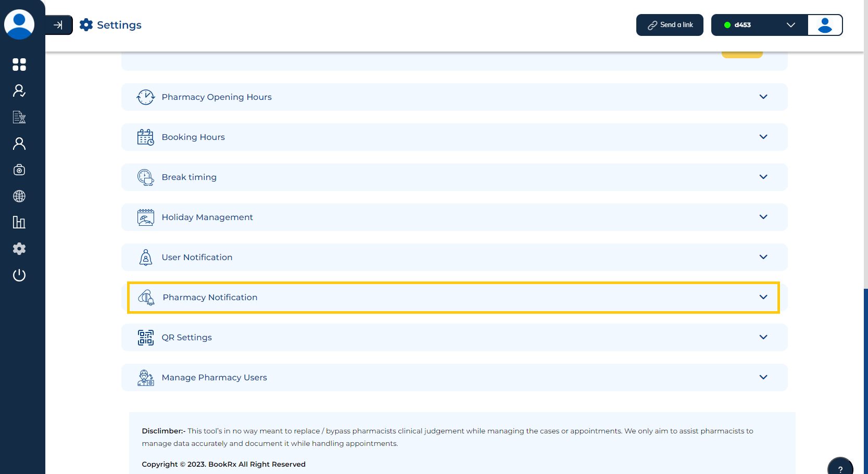This screenshot has width=868, height=474.
Task: Click the Send a link button
Action: tap(670, 25)
